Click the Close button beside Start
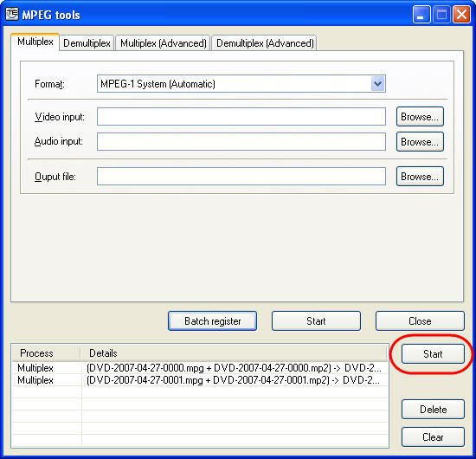 420,321
